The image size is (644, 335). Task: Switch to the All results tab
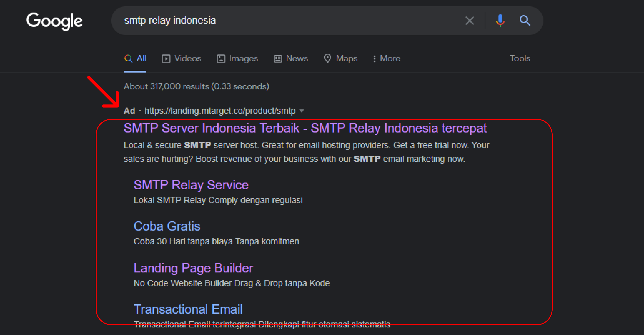point(135,58)
